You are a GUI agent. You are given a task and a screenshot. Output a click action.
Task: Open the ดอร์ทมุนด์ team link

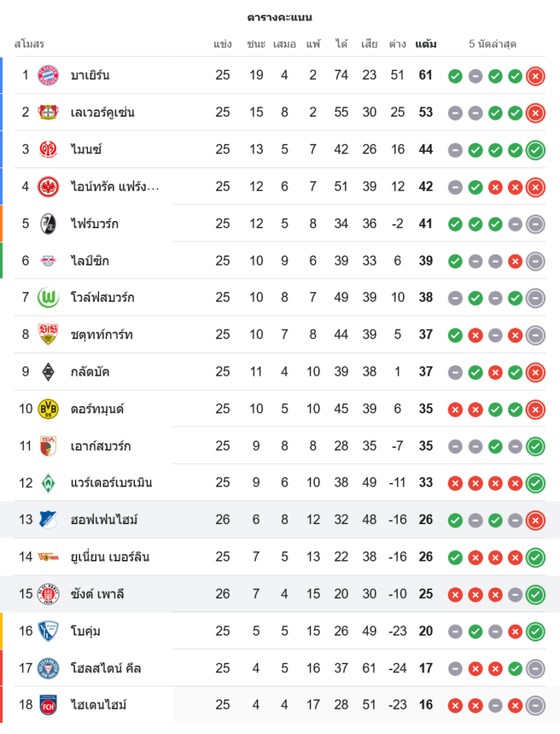point(97,409)
